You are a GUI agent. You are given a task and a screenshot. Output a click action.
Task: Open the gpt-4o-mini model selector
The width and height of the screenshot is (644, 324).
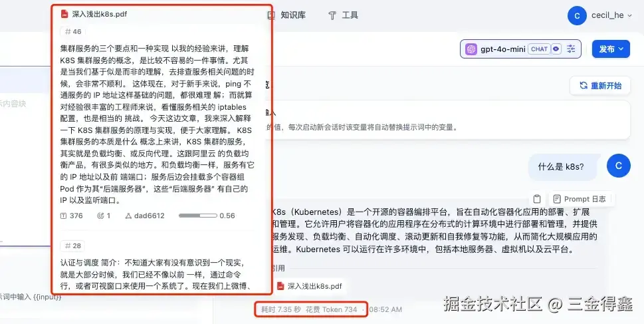[x=520, y=49]
